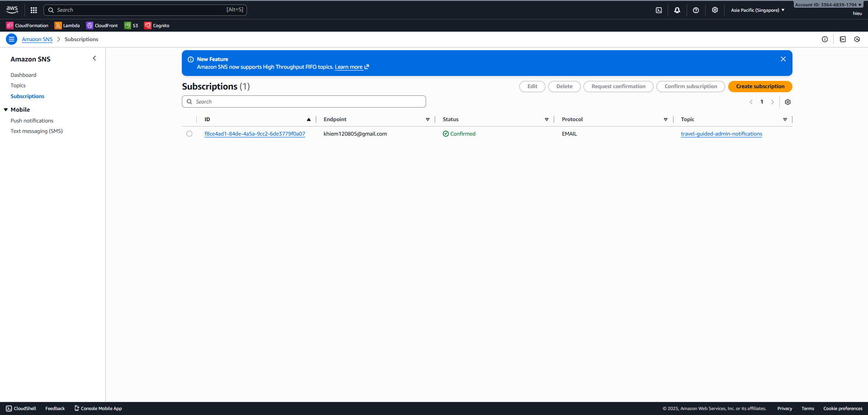This screenshot has width=868, height=415.
Task: Open the Topics sidebar entry
Action: (18, 85)
